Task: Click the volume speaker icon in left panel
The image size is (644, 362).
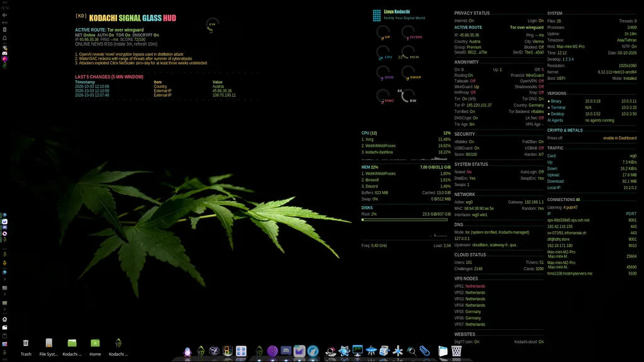Action: tap(4, 15)
